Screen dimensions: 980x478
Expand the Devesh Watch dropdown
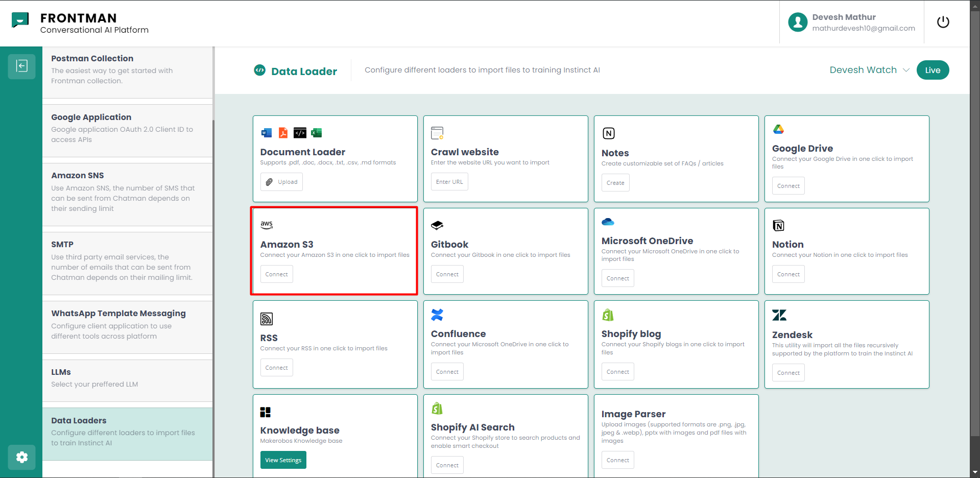click(869, 70)
